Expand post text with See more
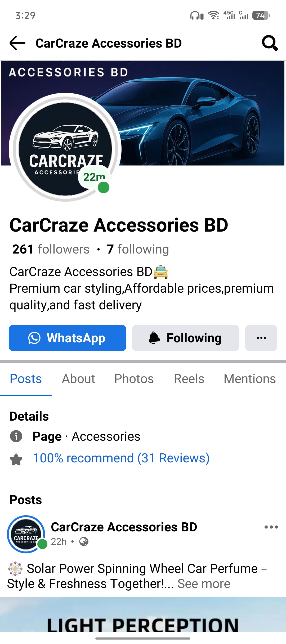The image size is (286, 644). click(204, 584)
